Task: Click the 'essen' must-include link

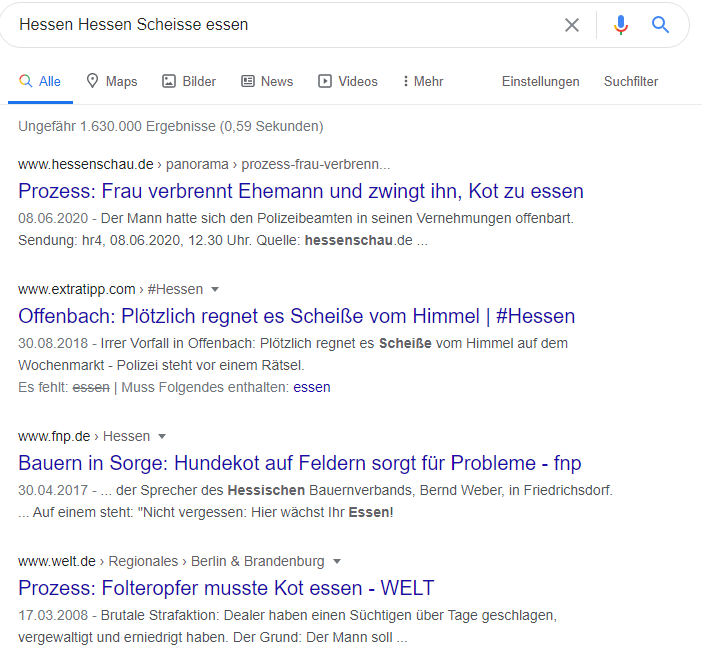Action: coord(312,387)
